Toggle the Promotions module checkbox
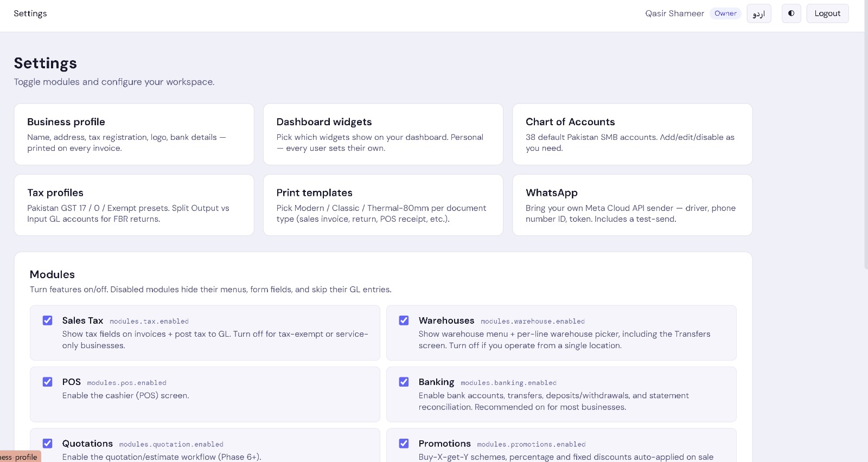868x462 pixels. pos(404,444)
